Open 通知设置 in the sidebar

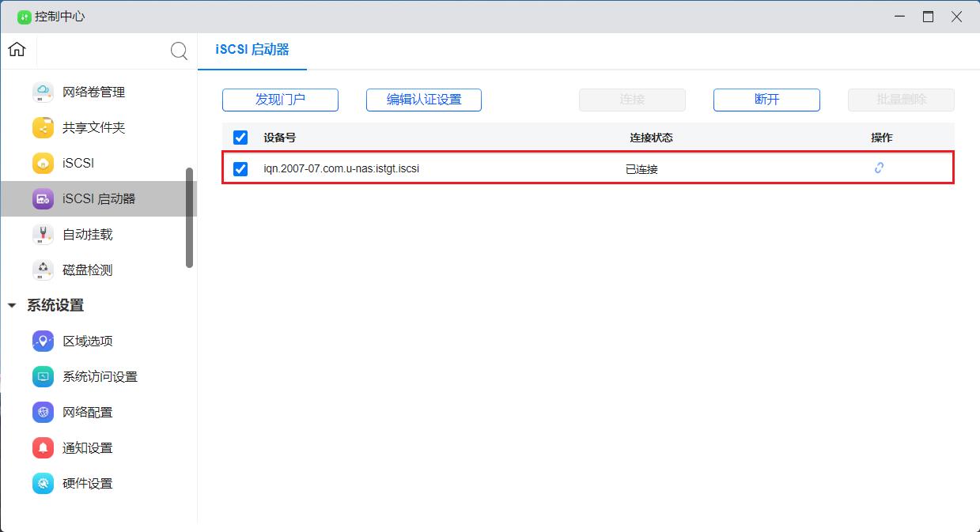42,447
